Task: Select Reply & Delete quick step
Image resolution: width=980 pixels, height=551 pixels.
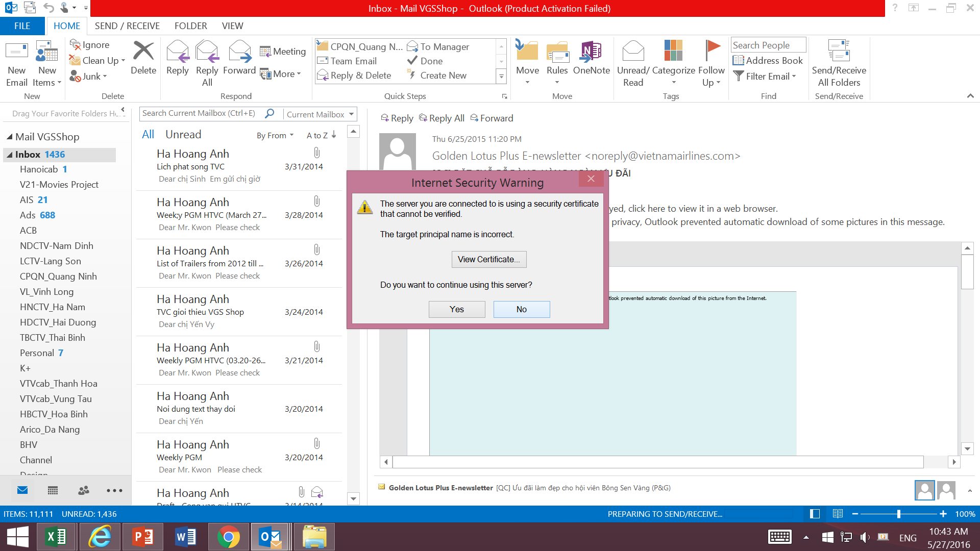Action: (354, 75)
